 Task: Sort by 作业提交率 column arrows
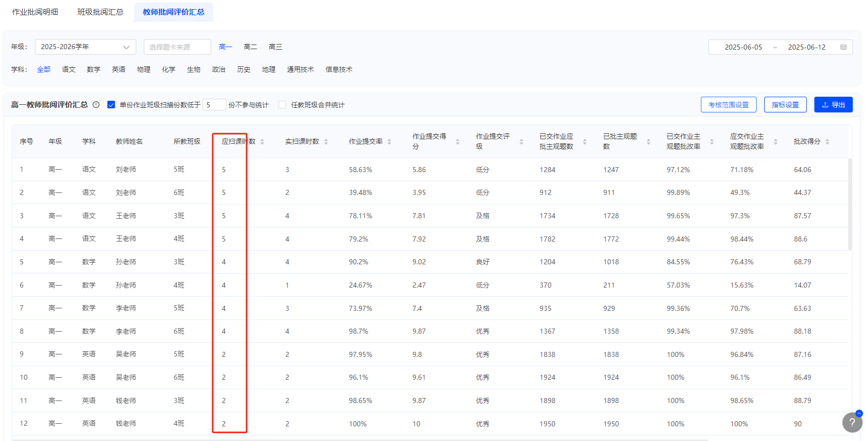pos(389,142)
